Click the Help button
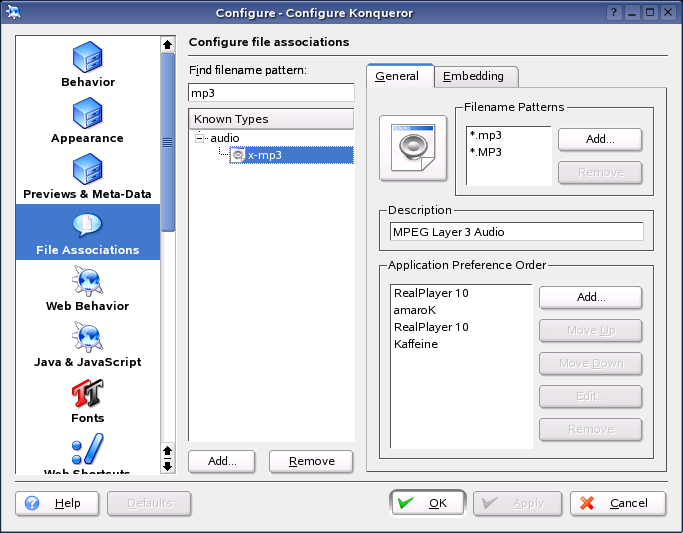The width and height of the screenshot is (683, 533). click(57, 503)
